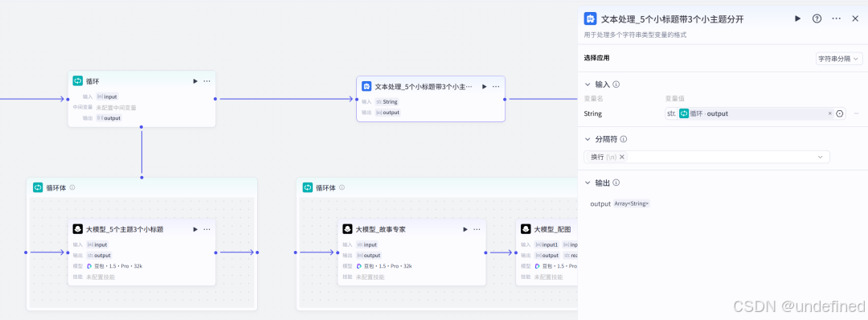Click the String variable value field

coord(755,113)
